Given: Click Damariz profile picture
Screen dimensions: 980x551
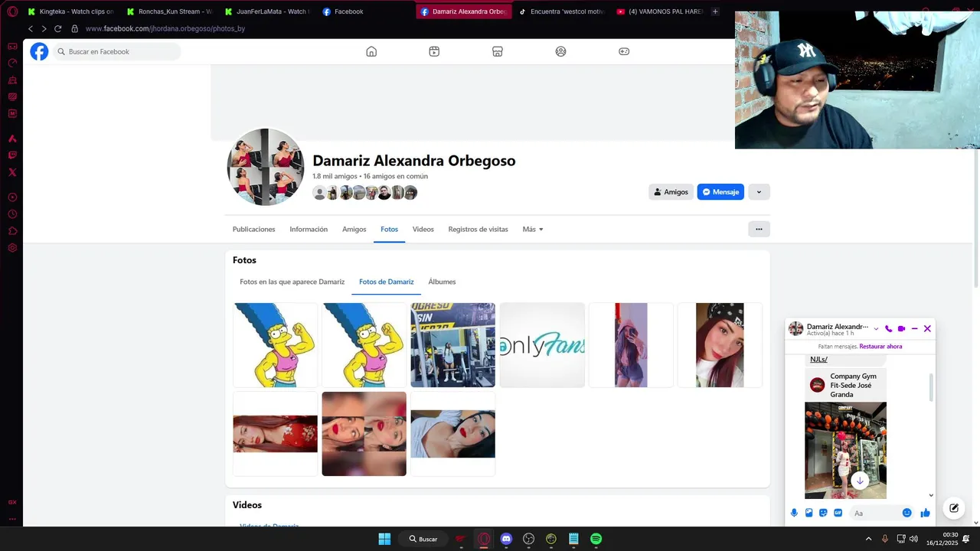Looking at the screenshot, I should [x=266, y=167].
